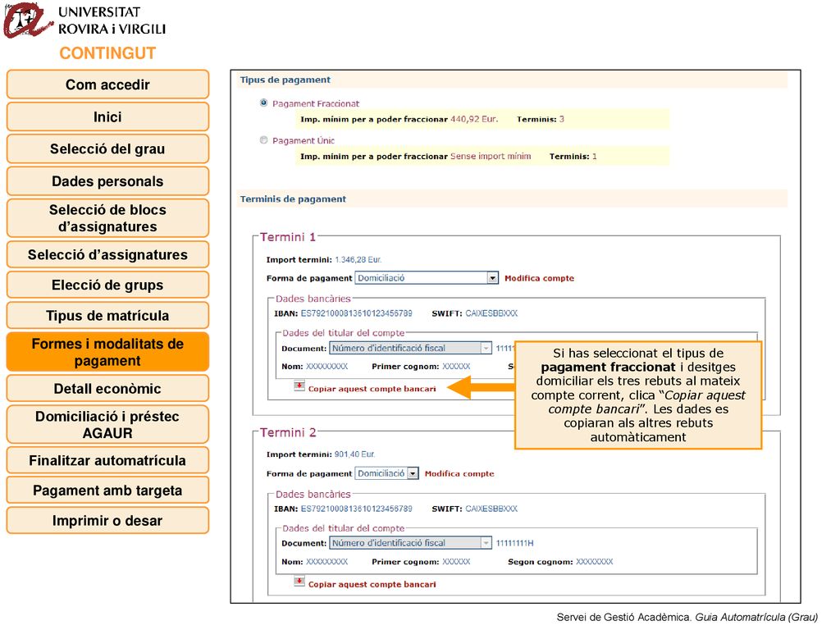Click CONTINGUT heading
This screenshot has width=840, height=630.
pos(107,53)
